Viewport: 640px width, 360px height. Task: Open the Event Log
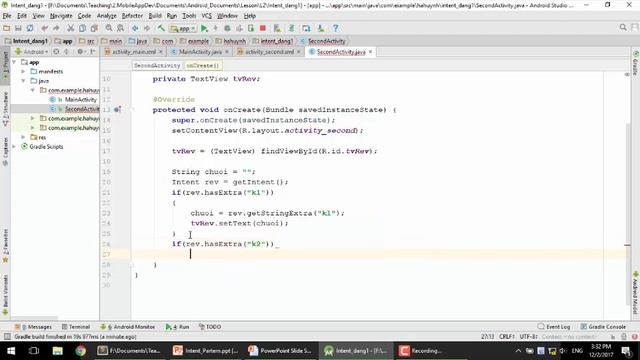(x=554, y=327)
